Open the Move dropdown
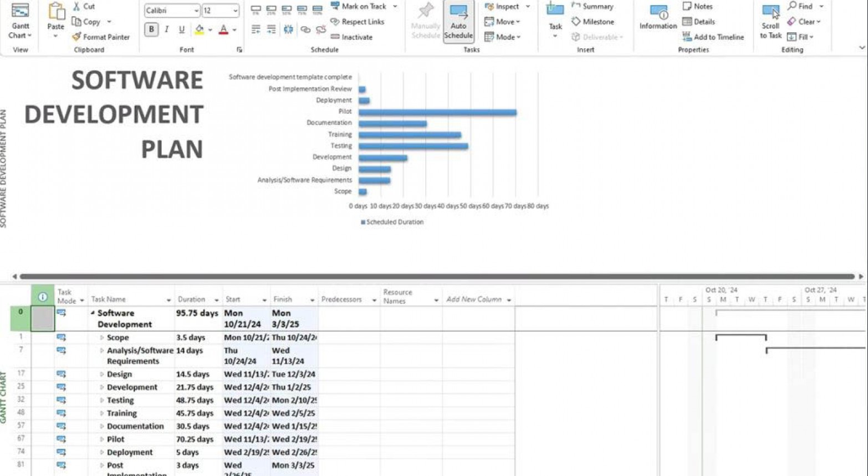 pos(502,22)
